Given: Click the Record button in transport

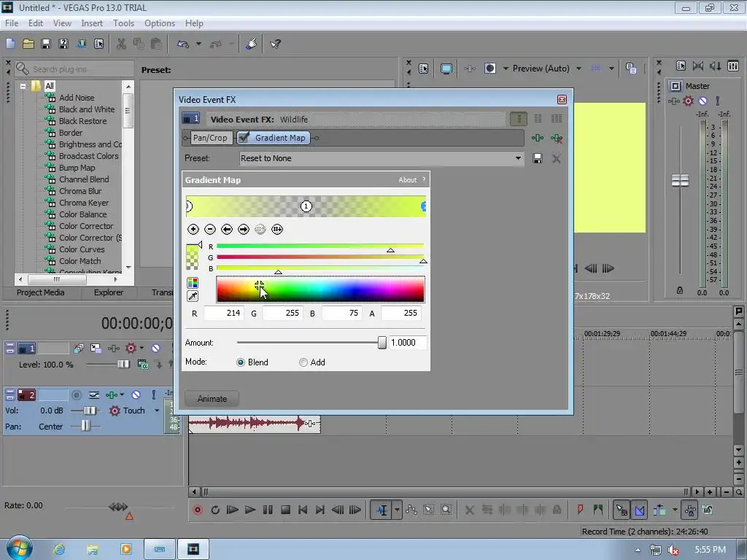Looking at the screenshot, I should pos(198,510).
